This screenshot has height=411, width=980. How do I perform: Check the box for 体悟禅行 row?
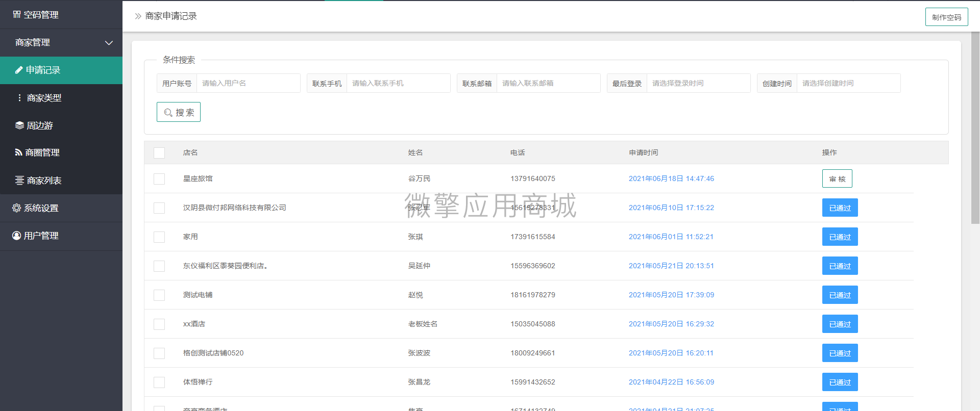click(x=159, y=382)
